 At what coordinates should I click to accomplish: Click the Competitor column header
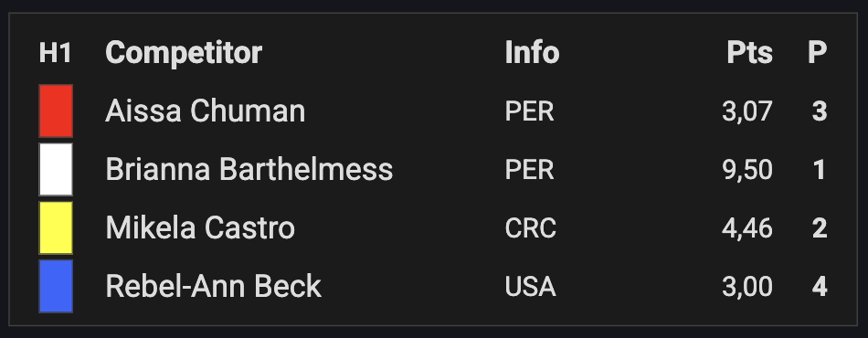[x=184, y=53]
